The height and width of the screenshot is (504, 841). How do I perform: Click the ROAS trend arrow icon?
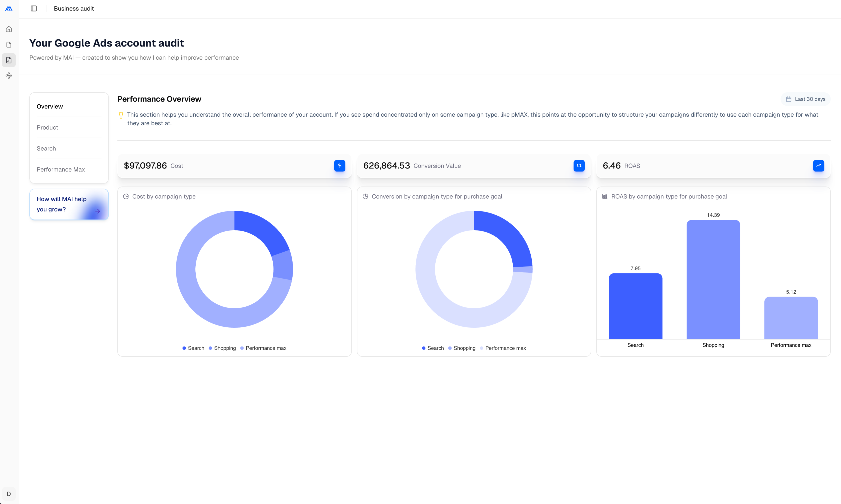coord(818,166)
